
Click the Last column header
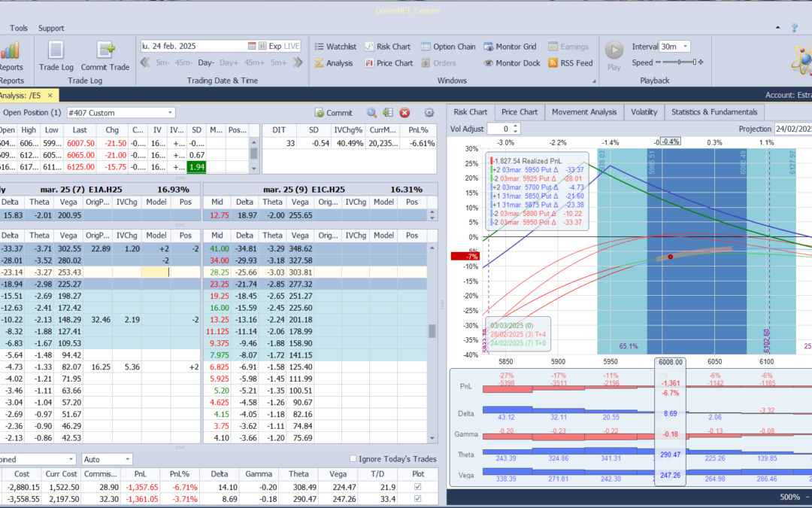click(x=79, y=130)
